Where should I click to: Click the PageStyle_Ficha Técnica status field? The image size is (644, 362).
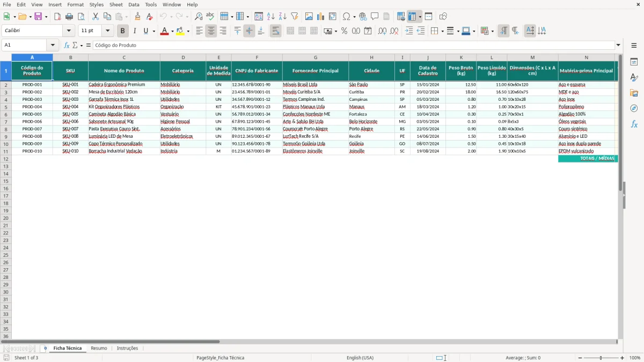click(221, 358)
